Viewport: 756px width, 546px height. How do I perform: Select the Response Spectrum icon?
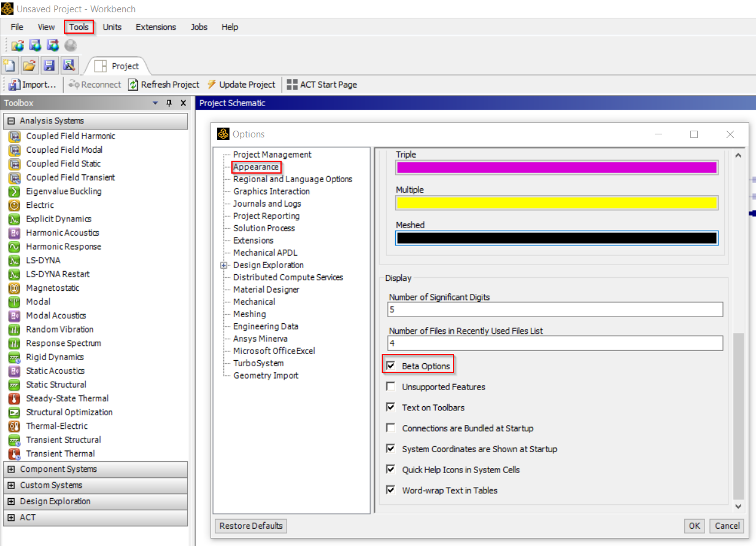15,343
